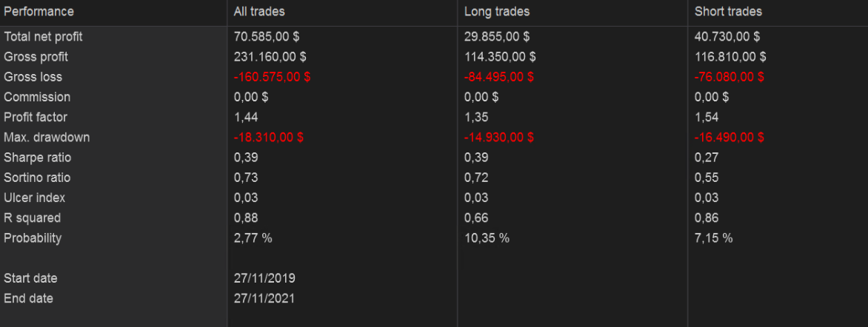The width and height of the screenshot is (868, 327).
Task: Click the 70.585,00 $ total net profit value
Action: click(267, 36)
